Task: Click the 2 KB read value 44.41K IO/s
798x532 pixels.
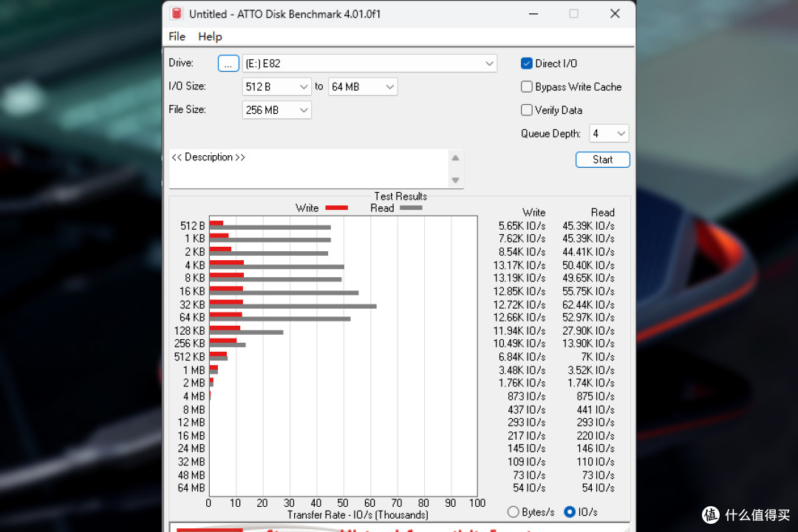Action: point(588,253)
